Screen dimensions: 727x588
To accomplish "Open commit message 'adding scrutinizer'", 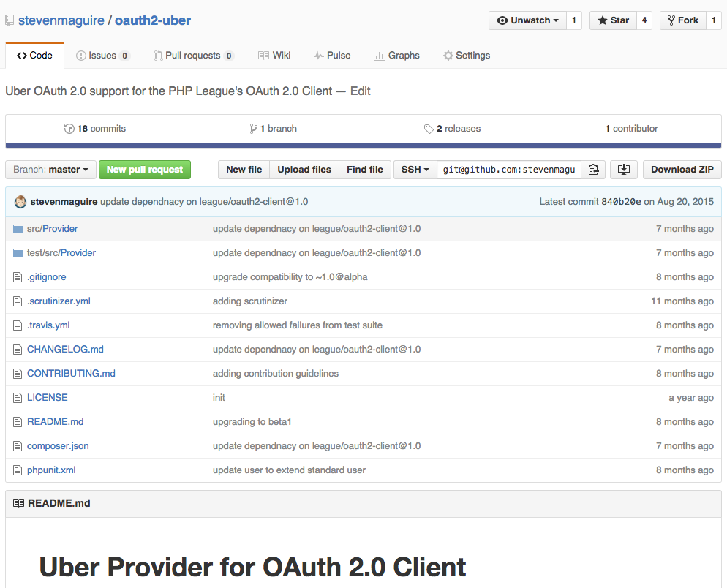I will (x=250, y=301).
